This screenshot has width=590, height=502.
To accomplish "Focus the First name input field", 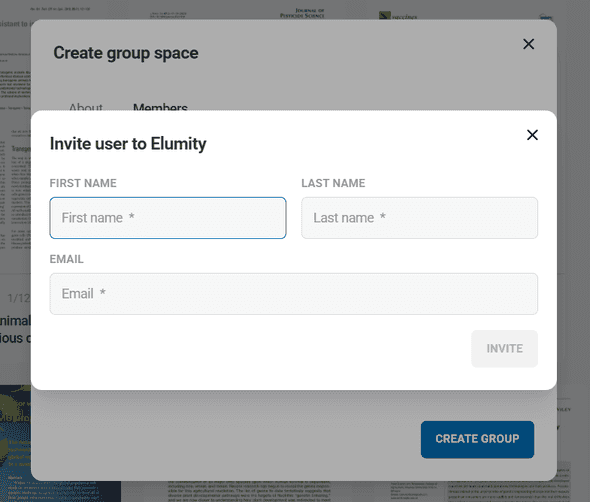I will tap(168, 218).
